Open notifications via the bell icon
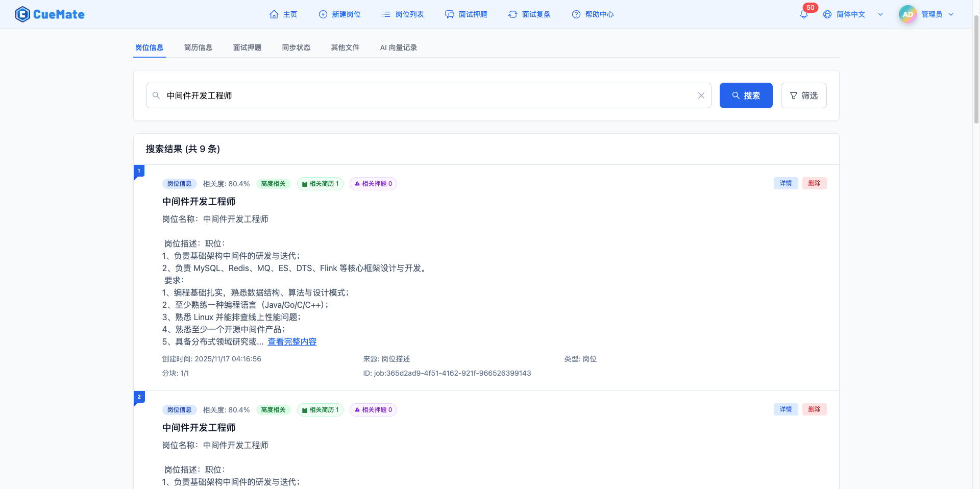 [x=803, y=13]
